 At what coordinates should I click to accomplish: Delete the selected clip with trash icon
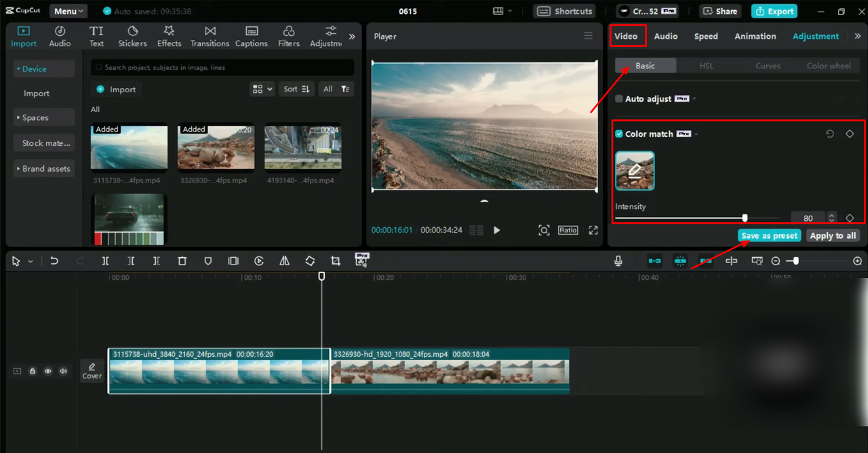tap(182, 261)
